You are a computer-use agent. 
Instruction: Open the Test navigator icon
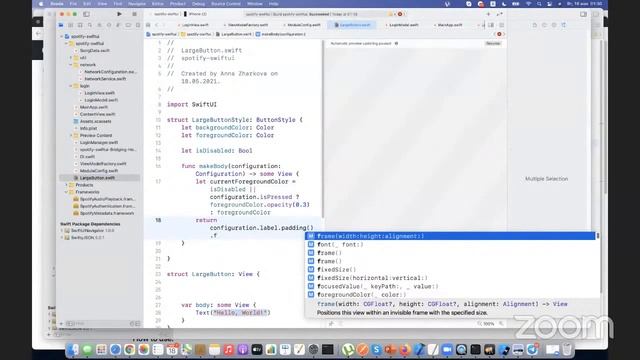pos(109,25)
